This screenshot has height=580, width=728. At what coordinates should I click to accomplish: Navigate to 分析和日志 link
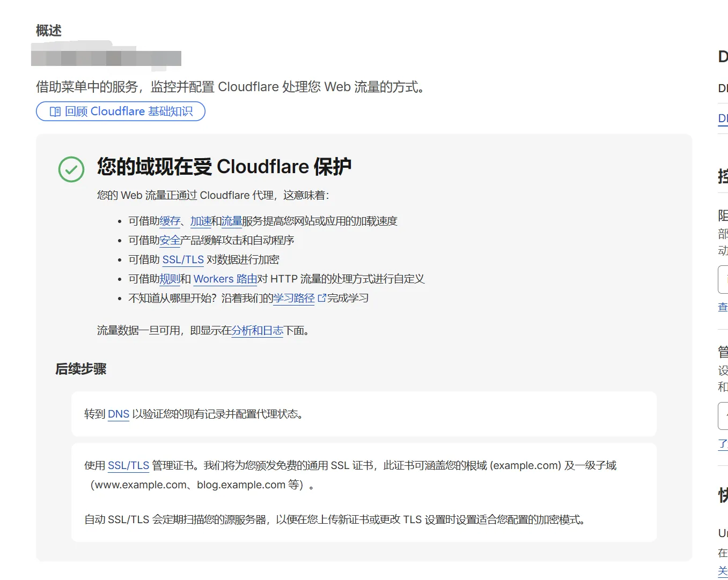pos(257,330)
